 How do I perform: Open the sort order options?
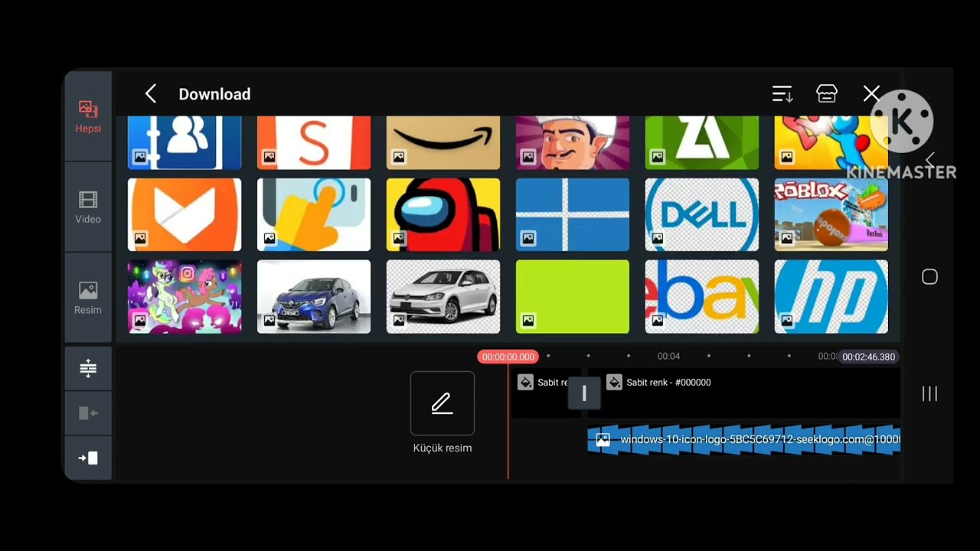click(x=782, y=94)
